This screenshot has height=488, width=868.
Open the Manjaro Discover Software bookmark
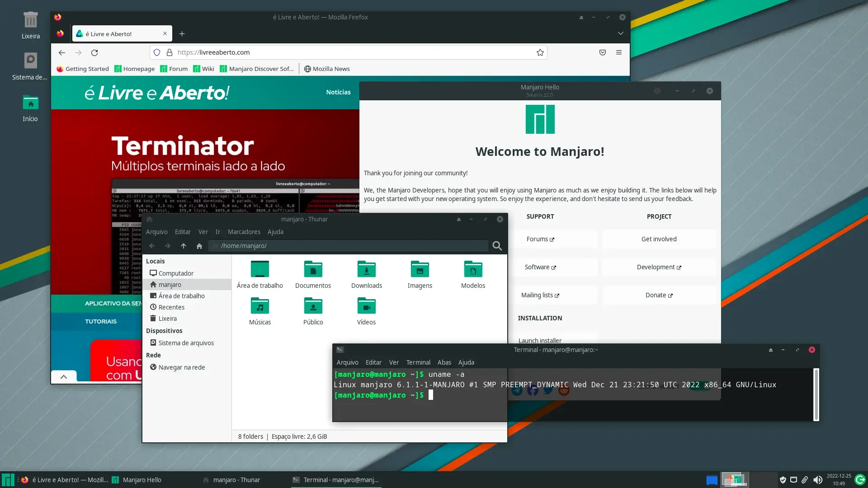coord(257,69)
